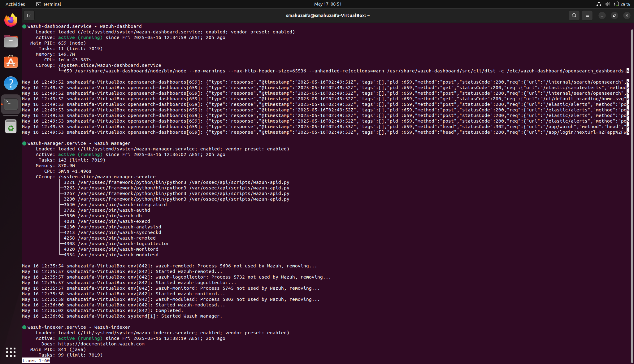Click 'Main PID: 659 (node)' line
Screen dimensions: 634x364
58,43
